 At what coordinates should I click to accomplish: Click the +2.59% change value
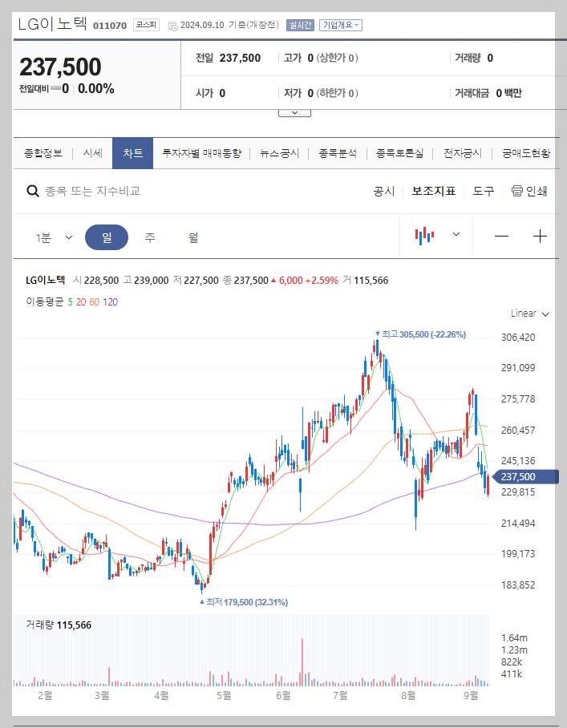[x=322, y=281]
